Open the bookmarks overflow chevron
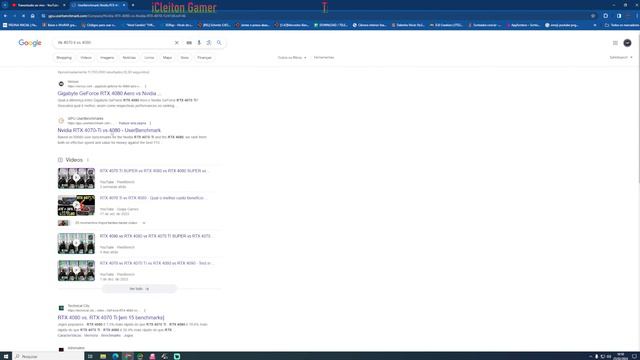Screen dimensions: 640x360 (595, 25)
